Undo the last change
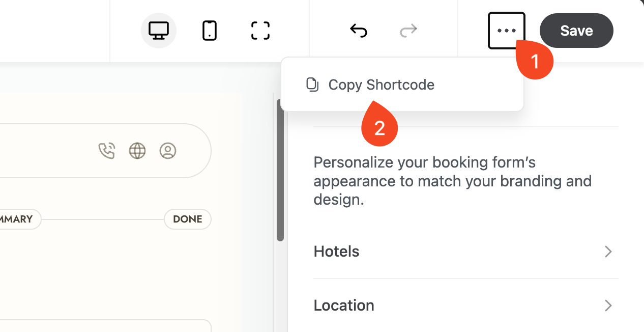 [359, 31]
